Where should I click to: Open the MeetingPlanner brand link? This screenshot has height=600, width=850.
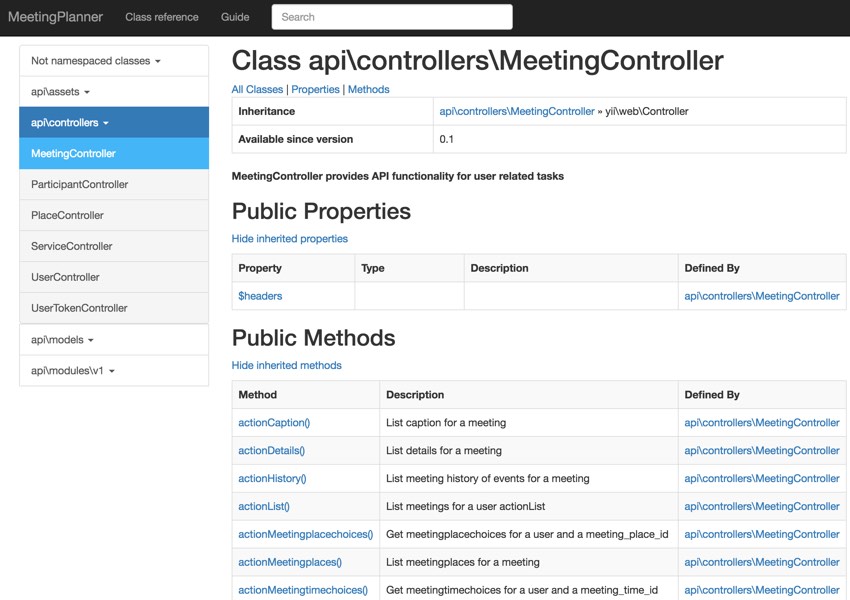point(55,17)
